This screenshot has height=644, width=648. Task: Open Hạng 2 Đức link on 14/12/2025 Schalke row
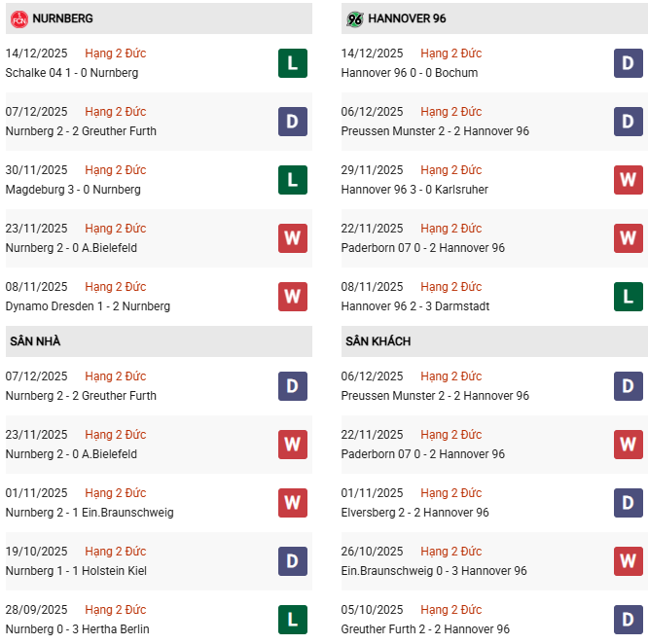pyautogui.click(x=115, y=54)
